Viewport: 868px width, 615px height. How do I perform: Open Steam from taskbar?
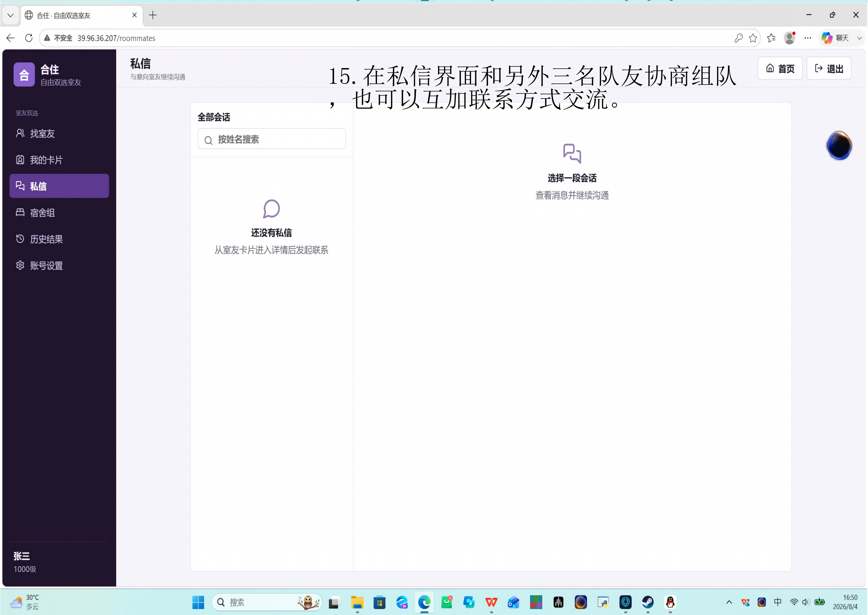coord(648,602)
